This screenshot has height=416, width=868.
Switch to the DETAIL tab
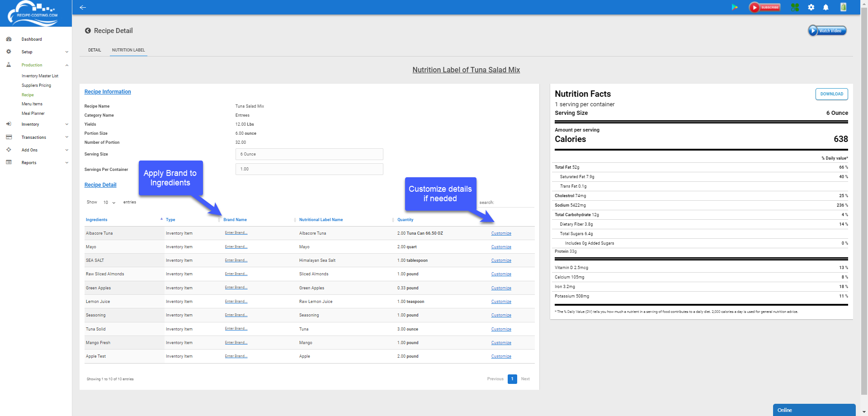[x=94, y=50]
